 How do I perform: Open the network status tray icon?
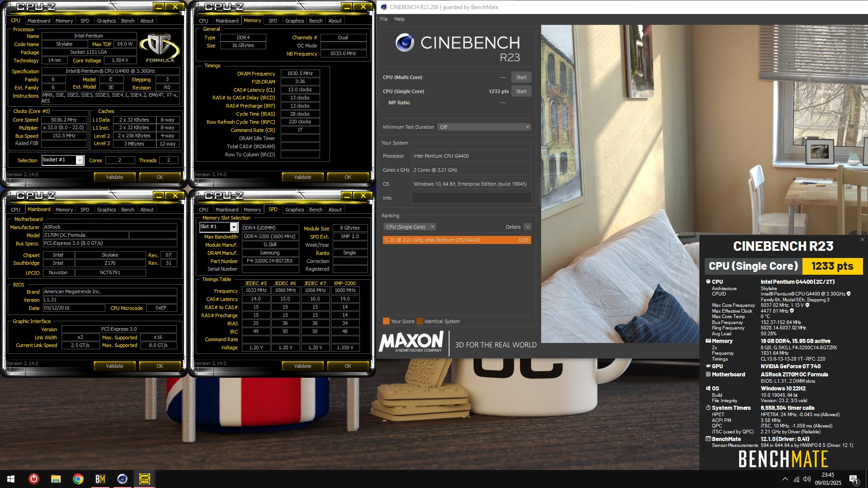point(797,479)
